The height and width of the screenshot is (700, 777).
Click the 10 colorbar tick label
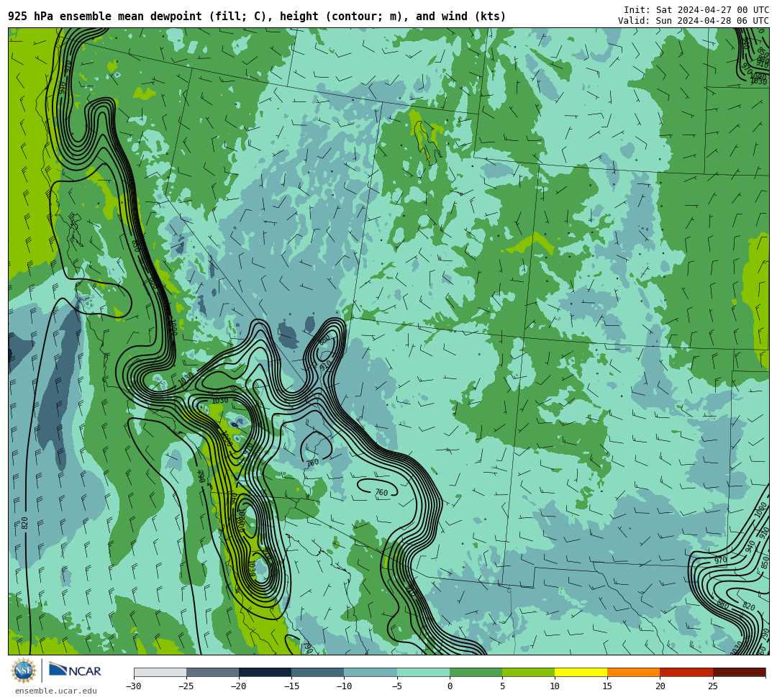click(555, 686)
